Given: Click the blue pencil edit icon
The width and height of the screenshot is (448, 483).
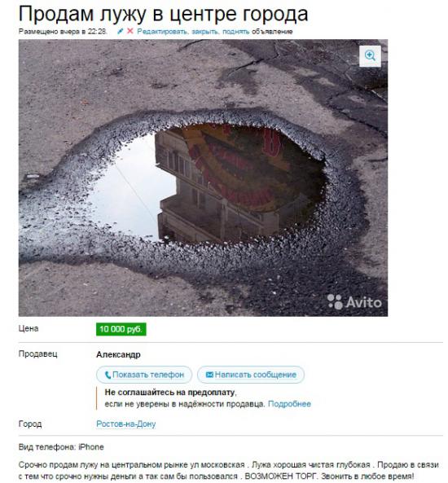Looking at the screenshot, I should pyautogui.click(x=121, y=31).
